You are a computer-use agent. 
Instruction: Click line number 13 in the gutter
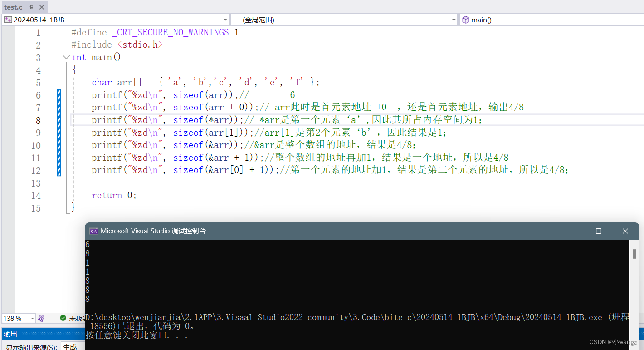pyautogui.click(x=35, y=183)
